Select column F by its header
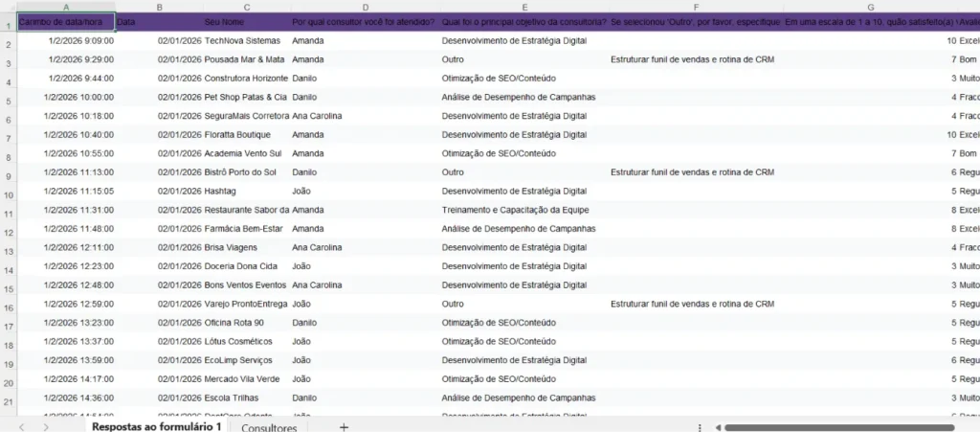Viewport: 980px width, 432px height. 697,8
